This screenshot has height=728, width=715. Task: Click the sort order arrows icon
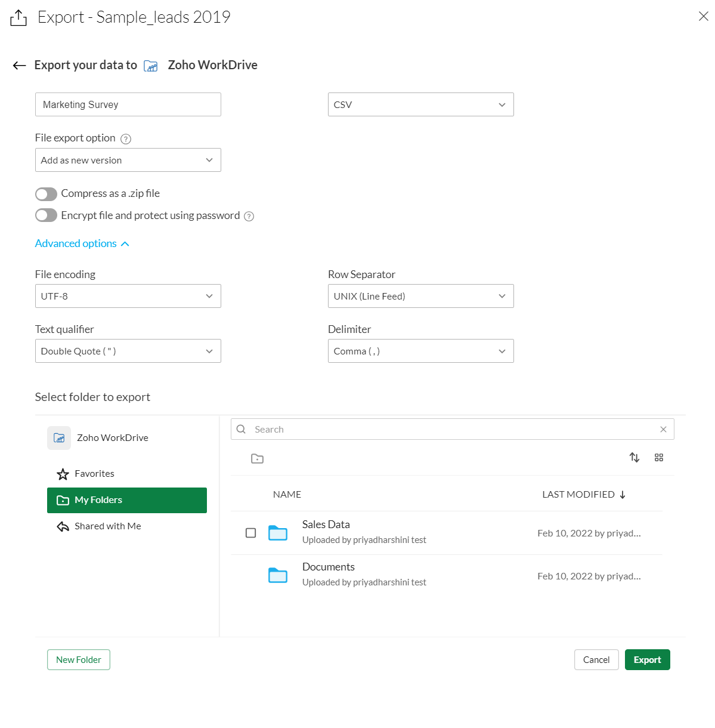[x=634, y=458]
